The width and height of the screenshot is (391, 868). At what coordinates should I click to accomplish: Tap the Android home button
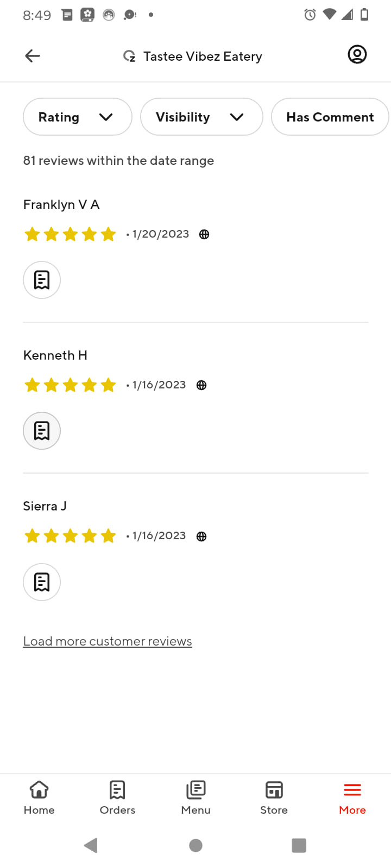point(196,845)
